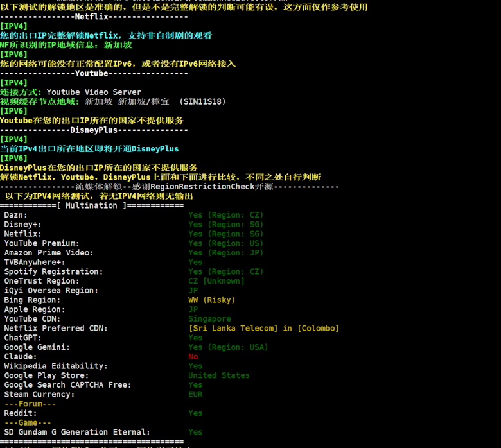Select the 'Netflix:' row label
Screen dimensions: 501x448
pos(22,234)
